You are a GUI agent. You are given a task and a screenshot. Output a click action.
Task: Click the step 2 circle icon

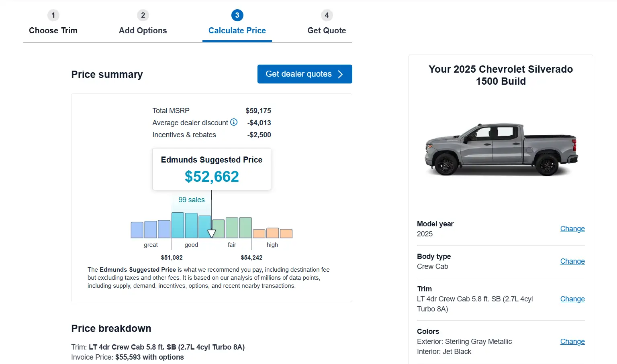point(143,15)
